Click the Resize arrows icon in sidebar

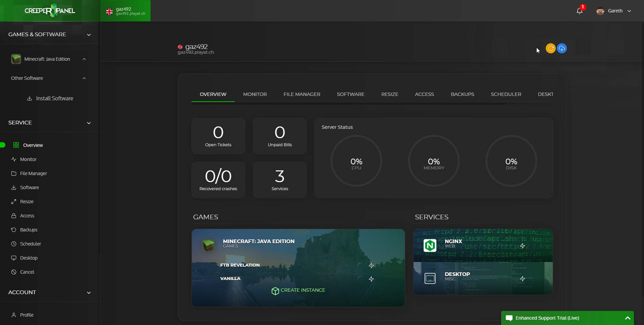14,202
